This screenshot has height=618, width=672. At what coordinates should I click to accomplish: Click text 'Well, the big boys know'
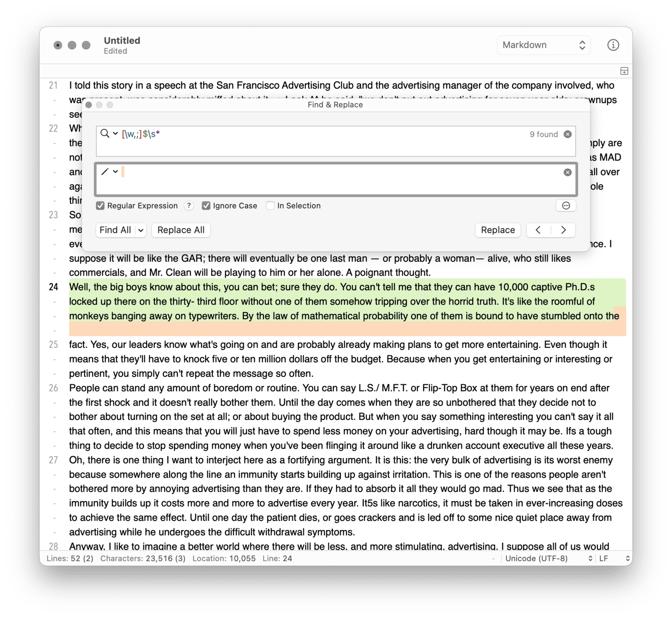(x=121, y=287)
